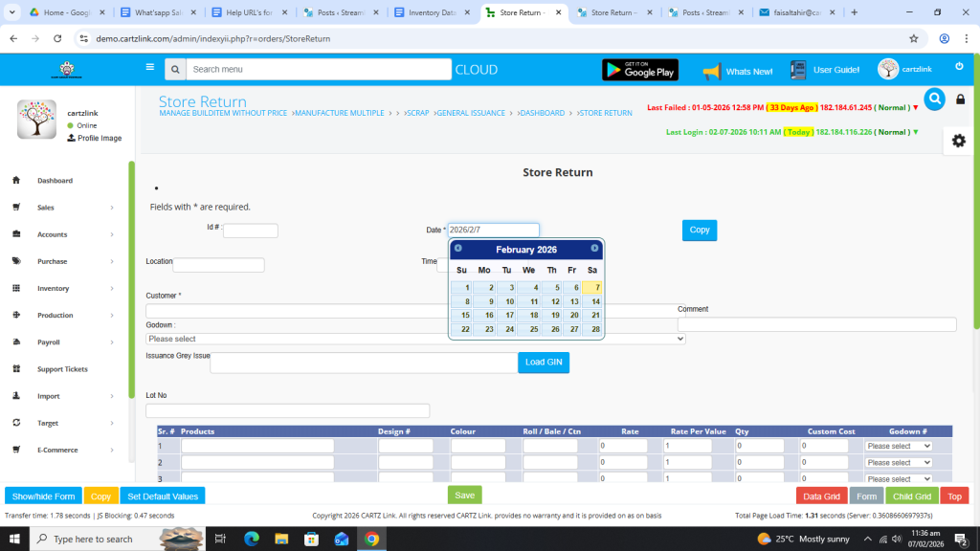Click the power logout icon

click(x=959, y=66)
